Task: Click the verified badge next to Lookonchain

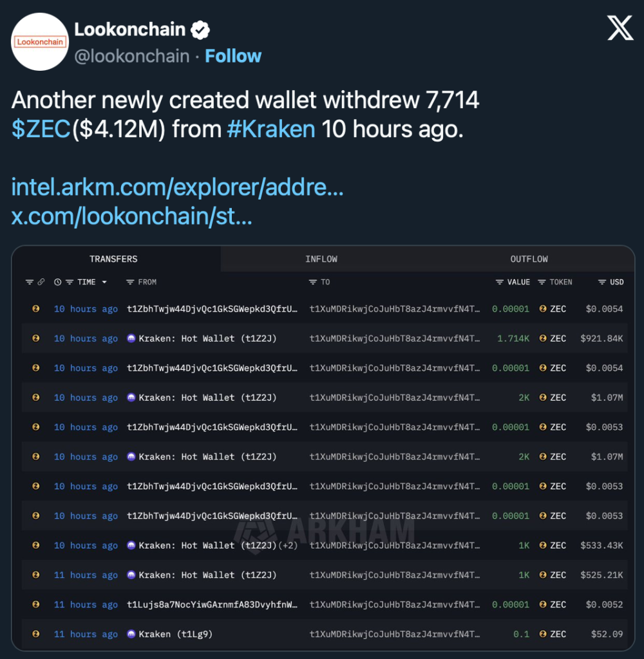Action: pyautogui.click(x=201, y=30)
